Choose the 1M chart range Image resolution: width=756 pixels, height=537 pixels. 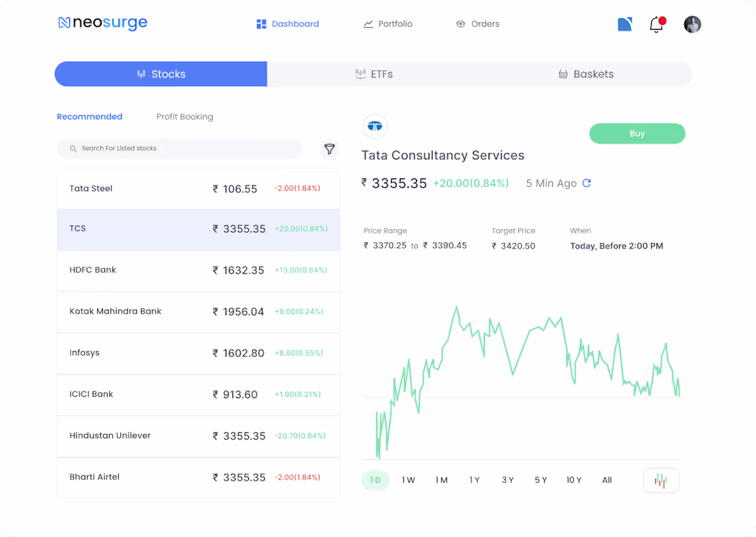[442, 480]
